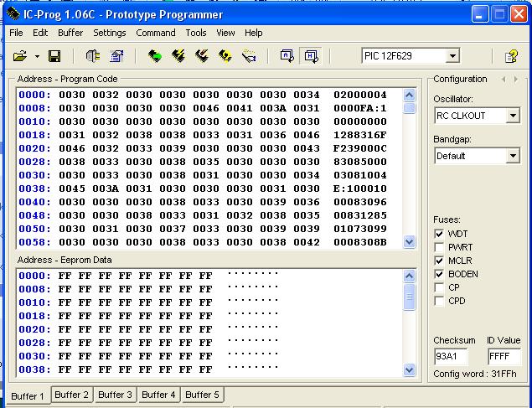Click Configuration panel right arrow

point(516,80)
